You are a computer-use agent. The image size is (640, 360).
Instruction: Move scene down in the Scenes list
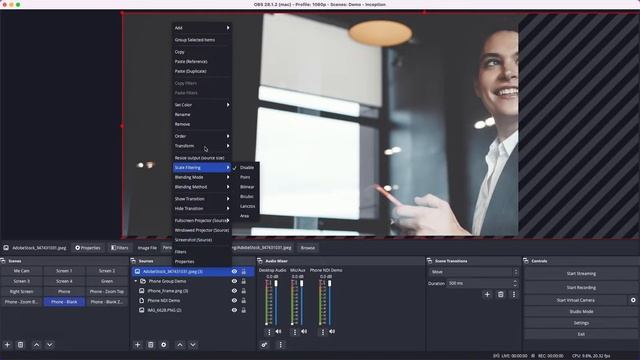click(49, 345)
